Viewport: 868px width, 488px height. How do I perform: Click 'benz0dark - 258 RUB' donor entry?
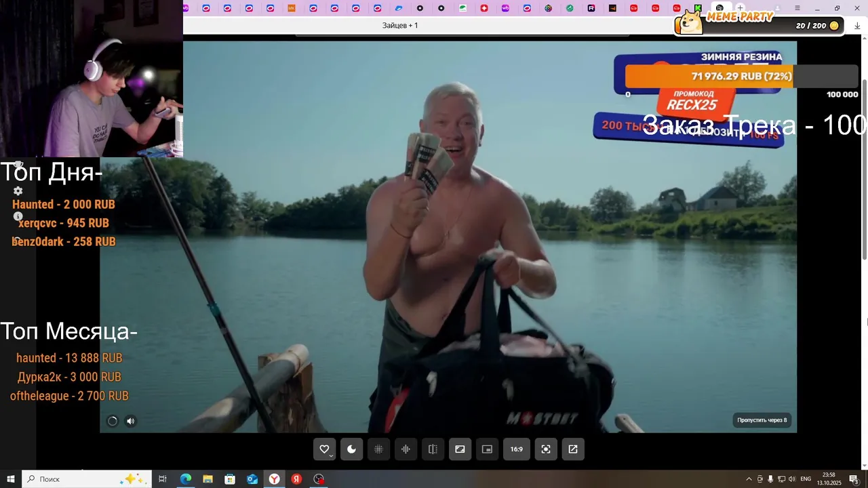(x=64, y=241)
